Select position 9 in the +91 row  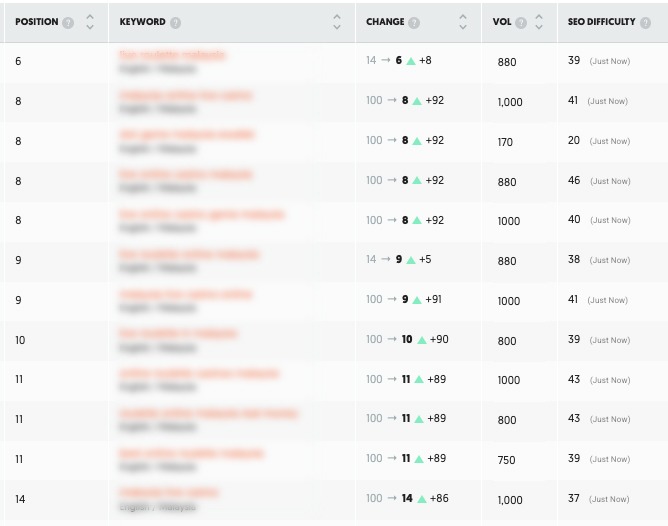tap(18, 300)
